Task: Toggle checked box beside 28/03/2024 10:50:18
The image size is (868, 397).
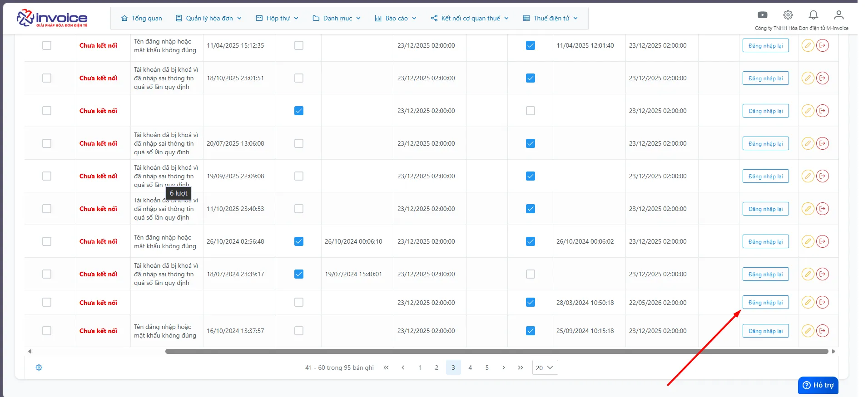Action: pos(531,302)
